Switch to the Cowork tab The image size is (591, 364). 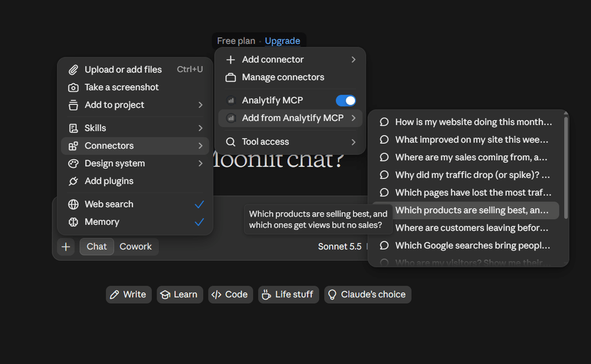click(136, 246)
